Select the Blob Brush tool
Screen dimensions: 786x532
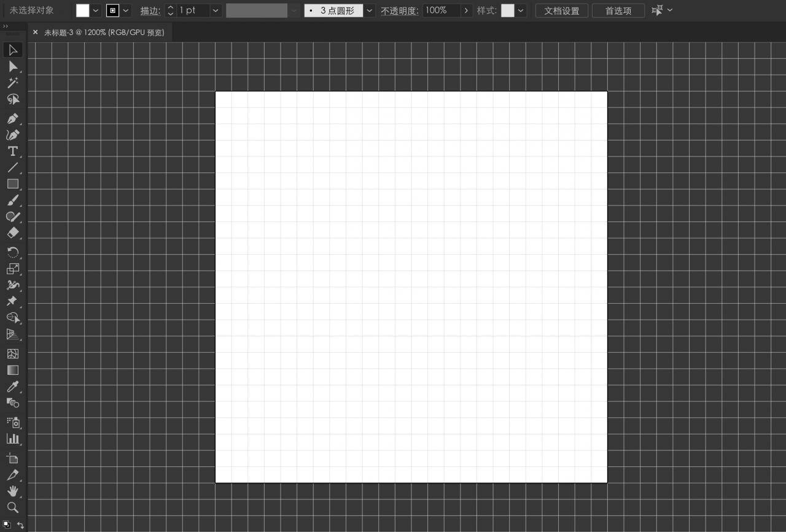point(13,217)
